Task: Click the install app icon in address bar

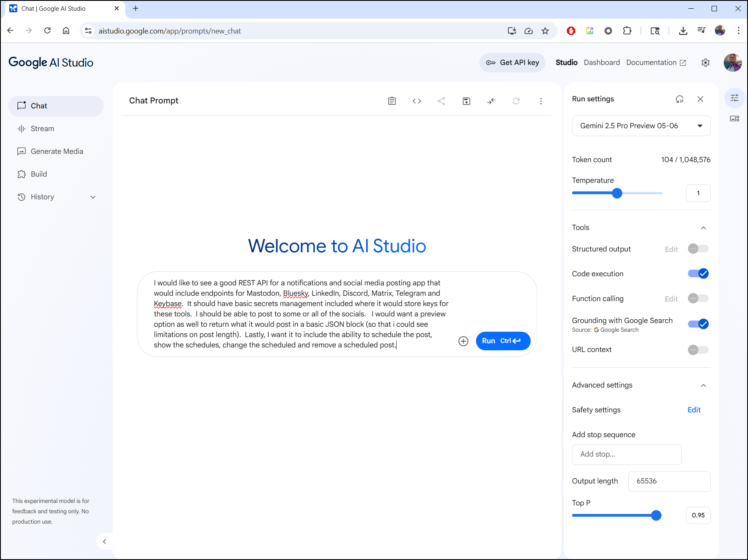Action: pos(512,31)
